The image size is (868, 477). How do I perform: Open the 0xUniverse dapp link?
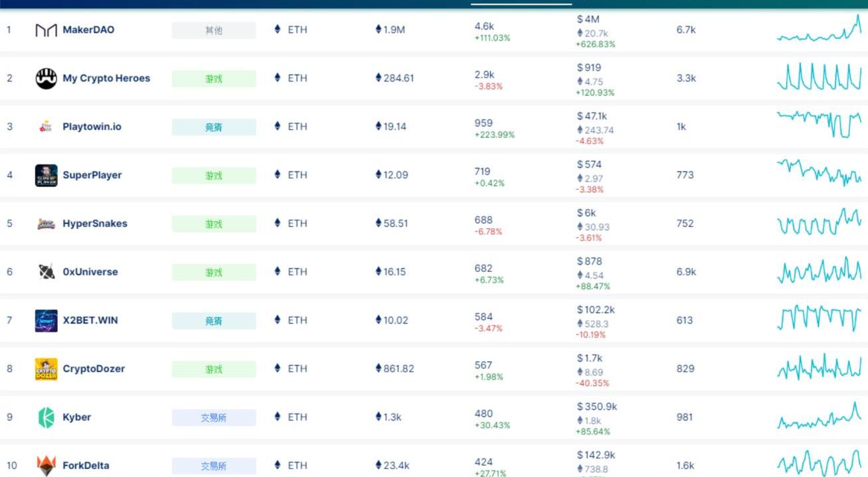90,272
